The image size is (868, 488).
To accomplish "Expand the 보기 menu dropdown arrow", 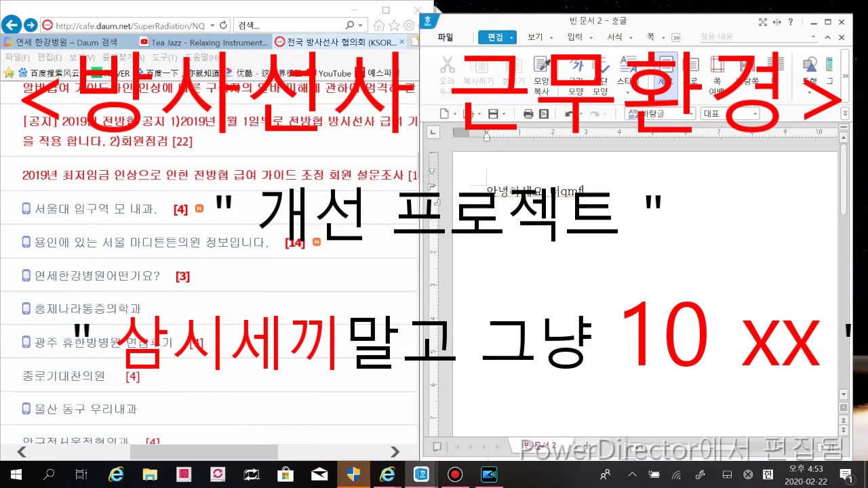I will [551, 37].
